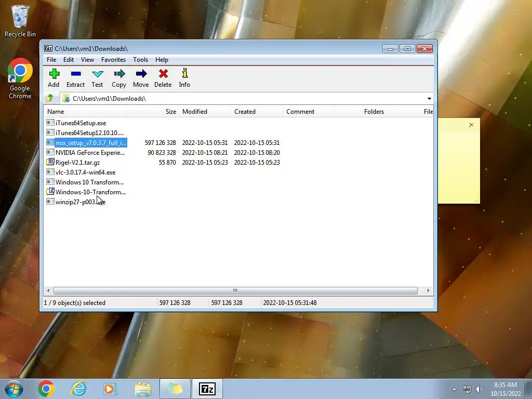
Task: Open Recycle Bin on desktop
Action: click(x=20, y=21)
